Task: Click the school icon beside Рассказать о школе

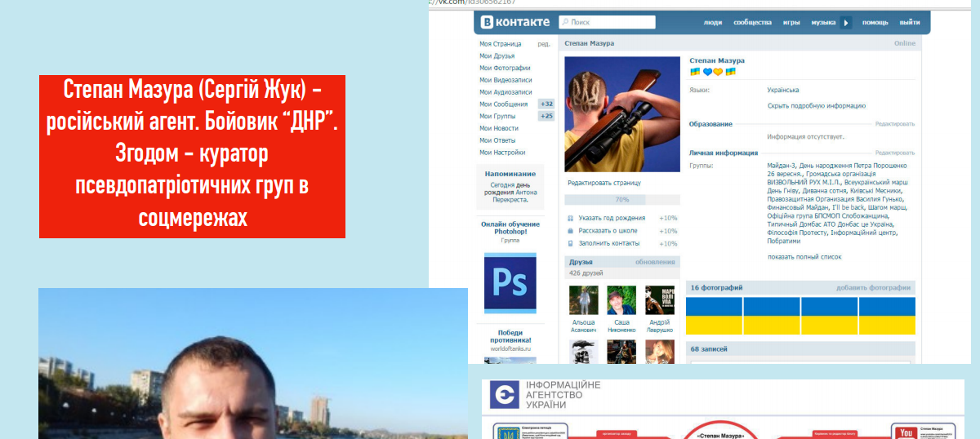Action: click(571, 231)
